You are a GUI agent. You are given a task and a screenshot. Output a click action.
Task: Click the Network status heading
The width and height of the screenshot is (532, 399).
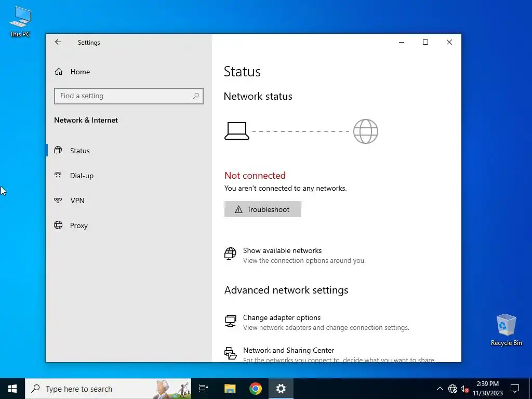[258, 96]
